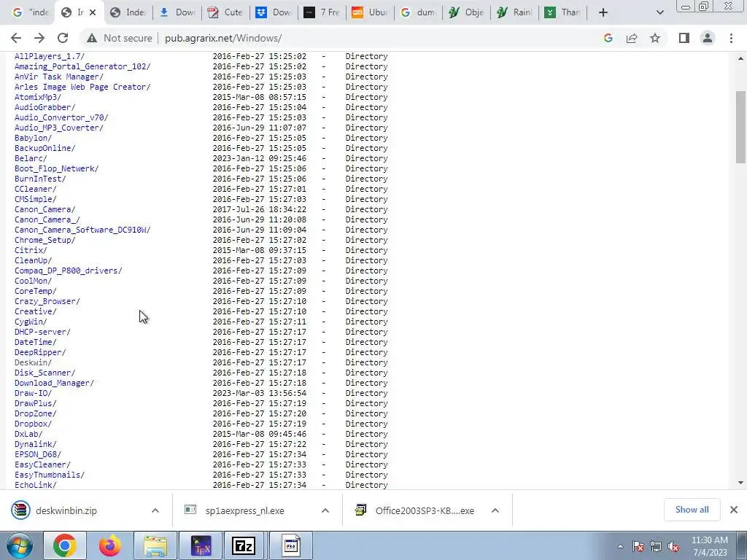Image resolution: width=747 pixels, height=560 pixels.
Task: Open the Draw-IO/ directory link
Action: click(33, 393)
